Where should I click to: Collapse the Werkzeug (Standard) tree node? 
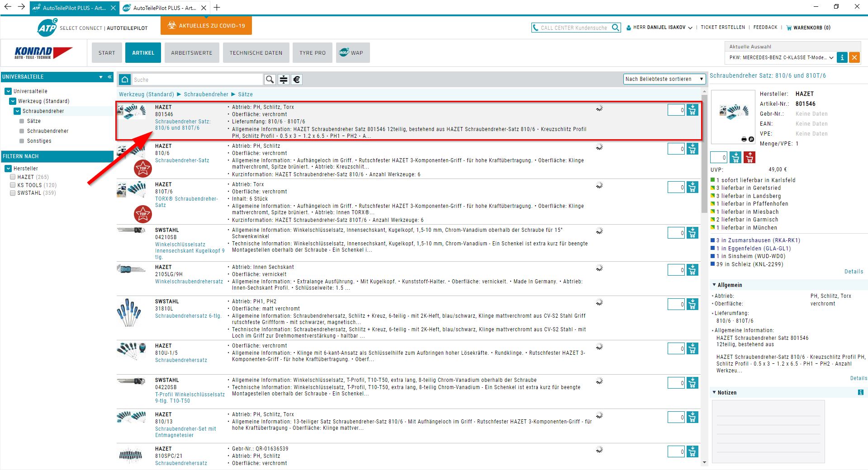point(13,101)
